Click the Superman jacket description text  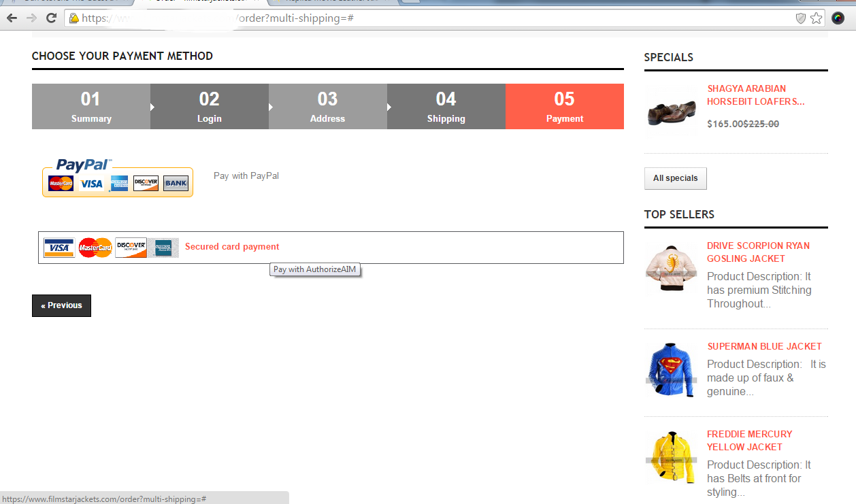766,378
